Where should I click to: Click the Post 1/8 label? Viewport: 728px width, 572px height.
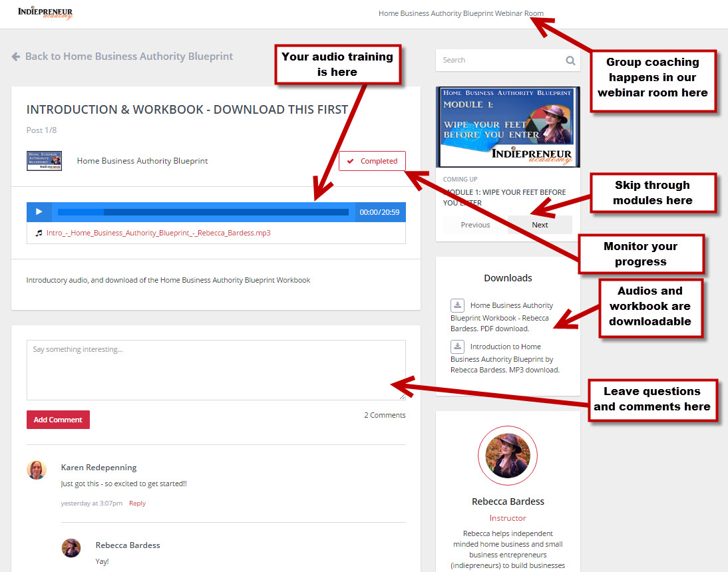pos(41,130)
